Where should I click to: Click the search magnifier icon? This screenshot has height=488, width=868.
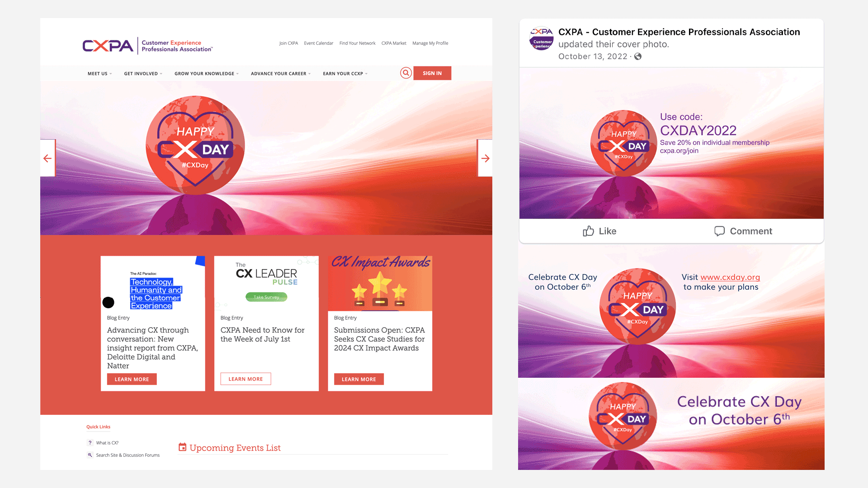click(406, 73)
